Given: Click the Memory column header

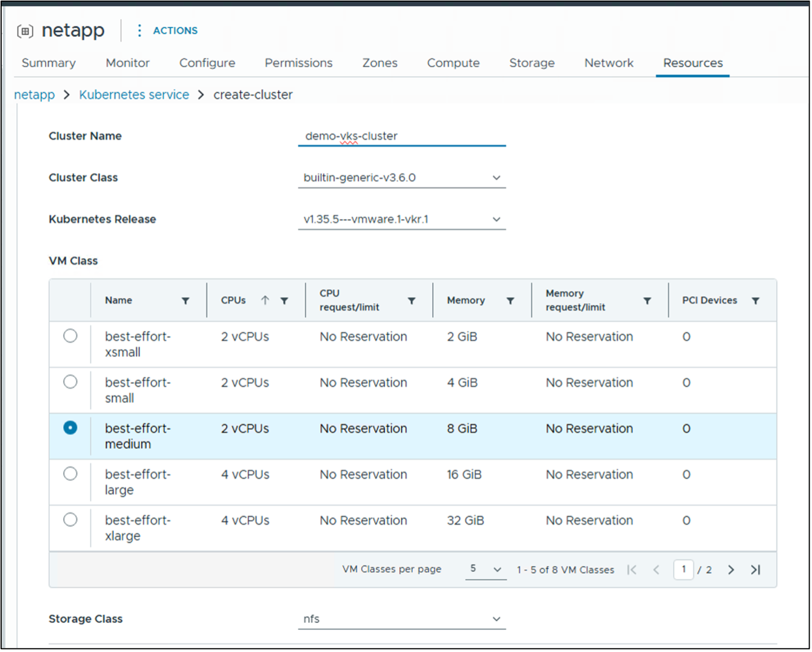Looking at the screenshot, I should point(466,300).
